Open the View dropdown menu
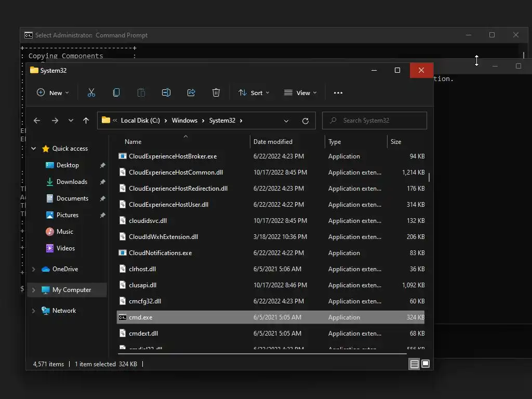The image size is (532, 399). coord(300,92)
